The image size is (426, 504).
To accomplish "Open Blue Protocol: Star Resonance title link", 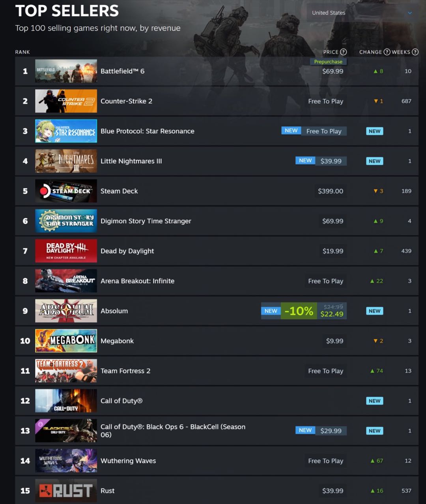I will click(148, 131).
